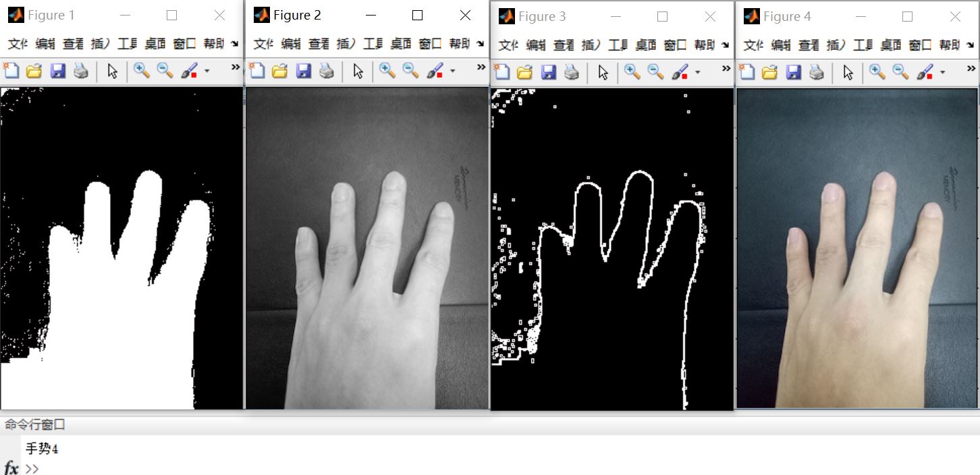The image size is (980, 475).
Task: Print icon in Figure 1 toolbar
Action: [x=81, y=70]
